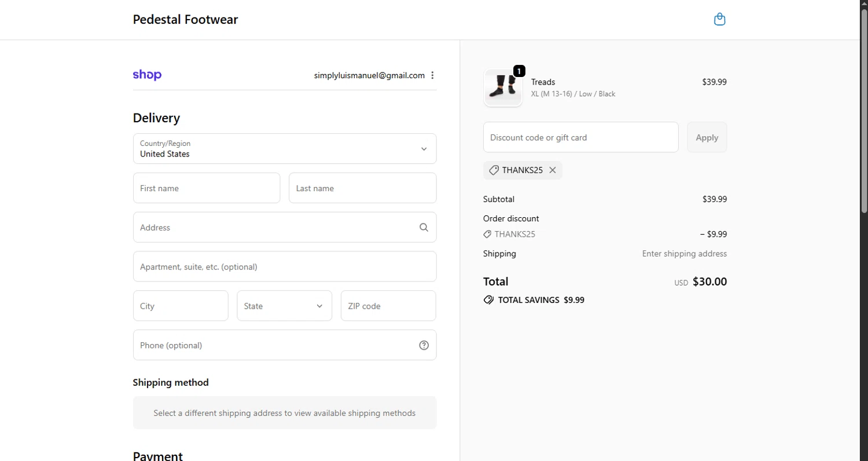Click tag icon beside Order discount THANKS25
The height and width of the screenshot is (461, 868).
(487, 235)
